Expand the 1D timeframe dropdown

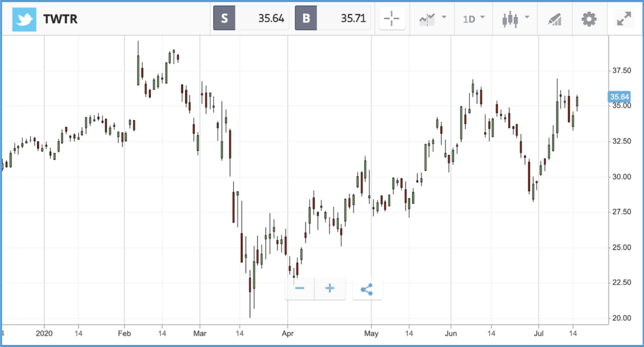coord(474,19)
